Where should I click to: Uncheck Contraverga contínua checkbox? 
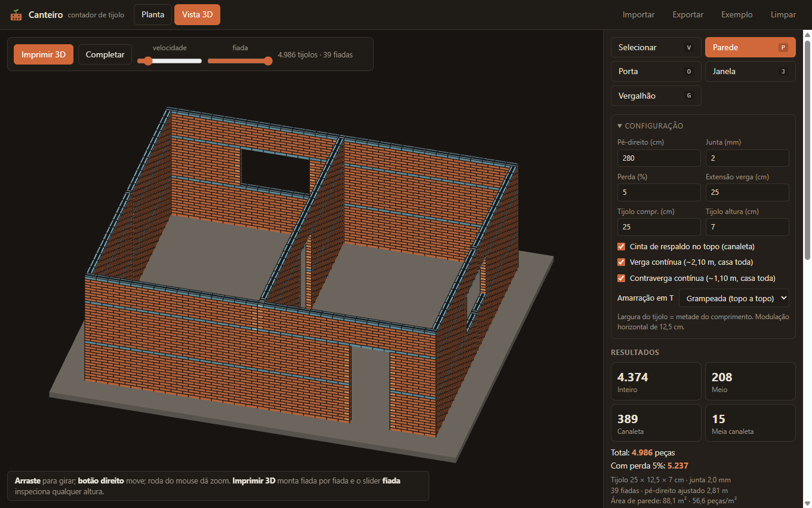point(622,278)
